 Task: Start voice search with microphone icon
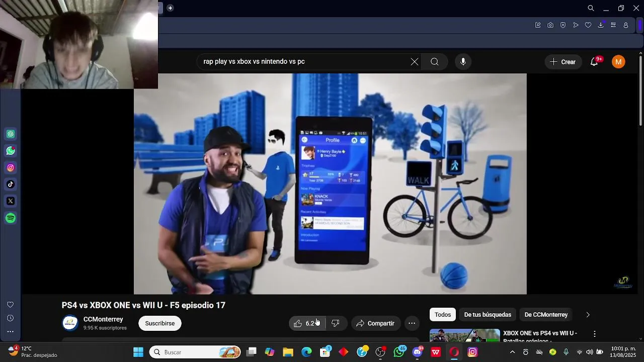(463, 62)
